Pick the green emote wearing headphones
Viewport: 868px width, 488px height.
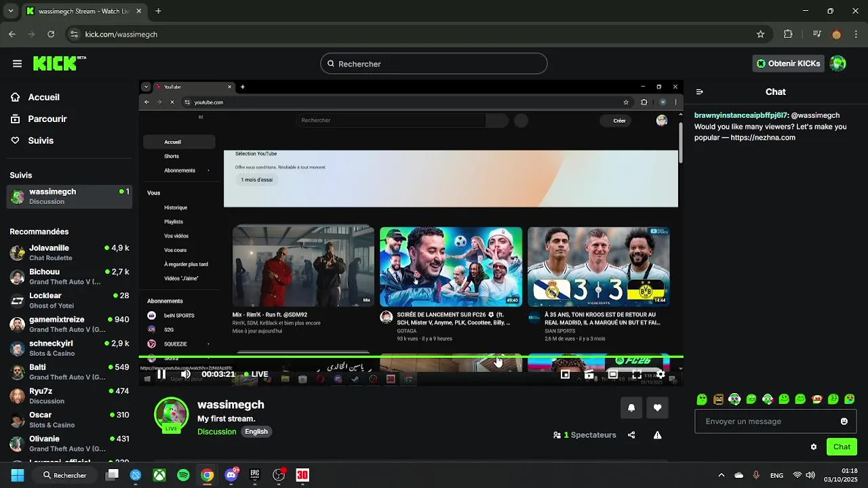(x=734, y=399)
